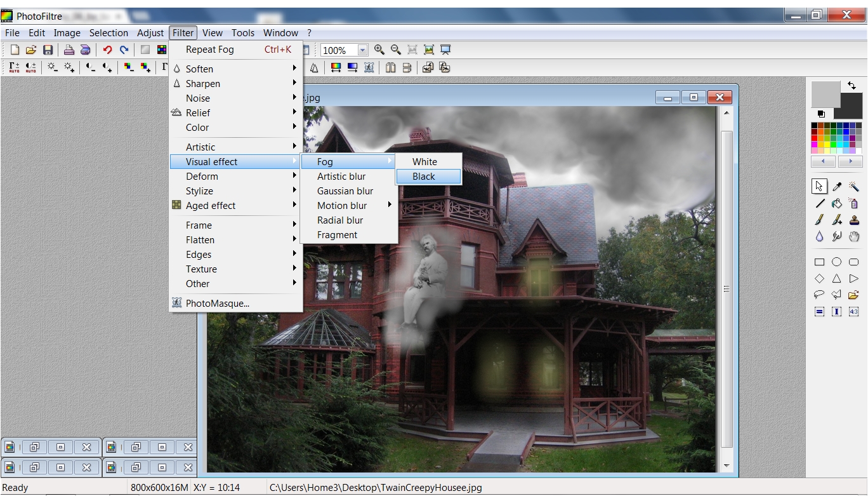Choose the Selection arrow tool
Screen dimensions: 868x503
(x=819, y=186)
